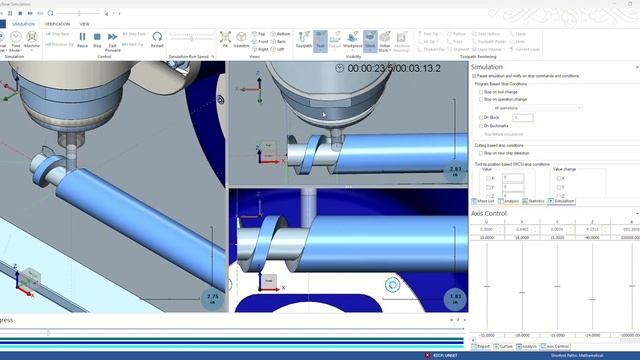Viewport: 640px width, 360px height.
Task: Click the Fast Forward ribbon button
Action: tap(113, 42)
